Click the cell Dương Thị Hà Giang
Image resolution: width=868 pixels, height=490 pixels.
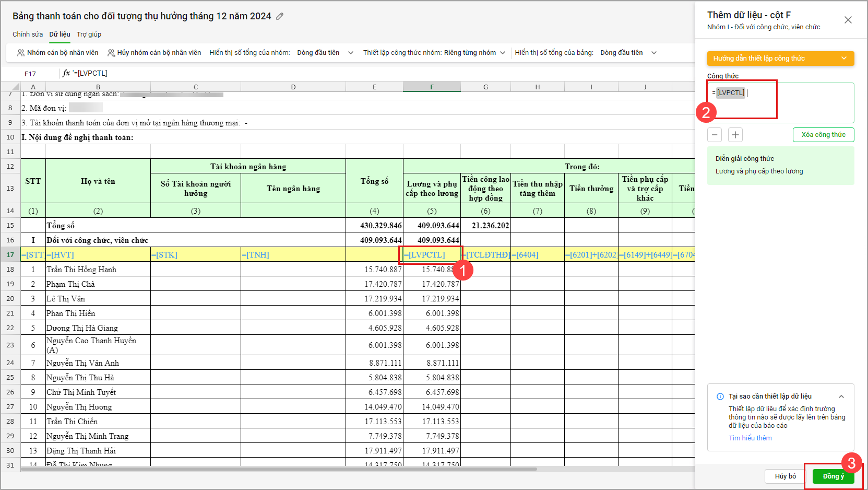coord(98,328)
